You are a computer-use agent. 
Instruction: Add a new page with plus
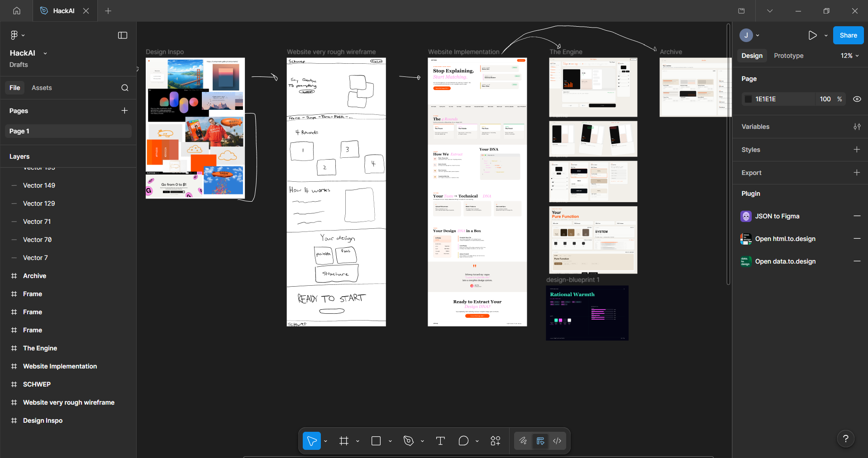[x=124, y=111]
